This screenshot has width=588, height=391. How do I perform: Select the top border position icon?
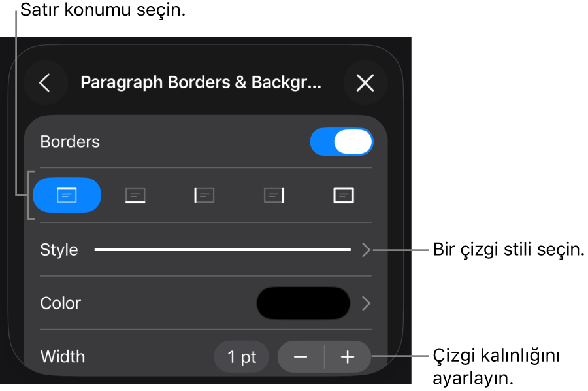[67, 195]
